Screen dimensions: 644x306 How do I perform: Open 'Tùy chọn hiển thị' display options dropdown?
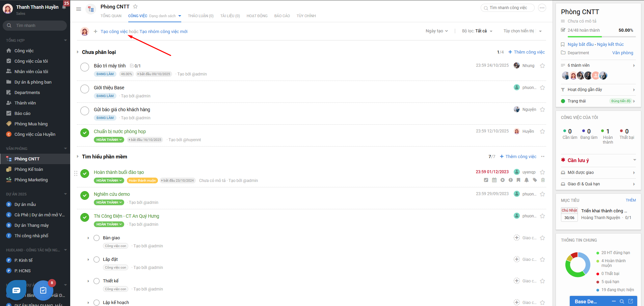point(522,31)
